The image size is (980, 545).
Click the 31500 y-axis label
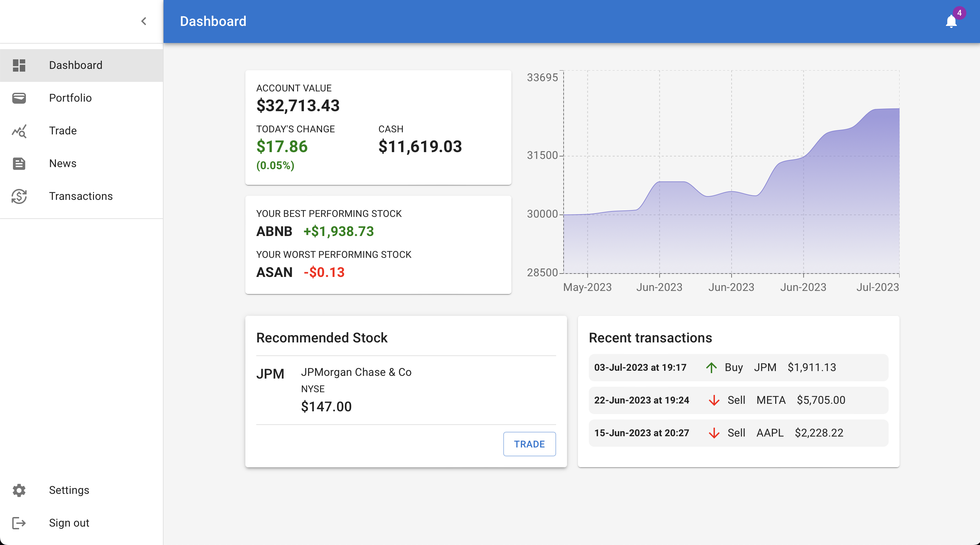point(542,156)
